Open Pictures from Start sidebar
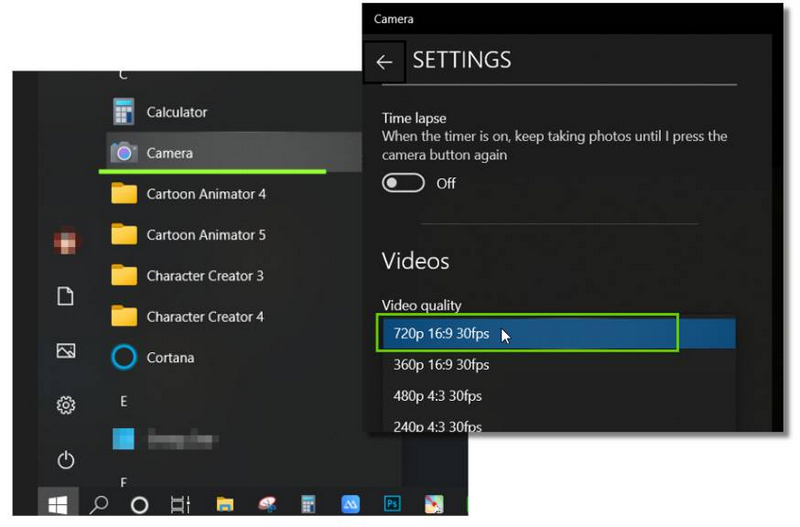Viewport: 800px width, 527px height. point(66,350)
